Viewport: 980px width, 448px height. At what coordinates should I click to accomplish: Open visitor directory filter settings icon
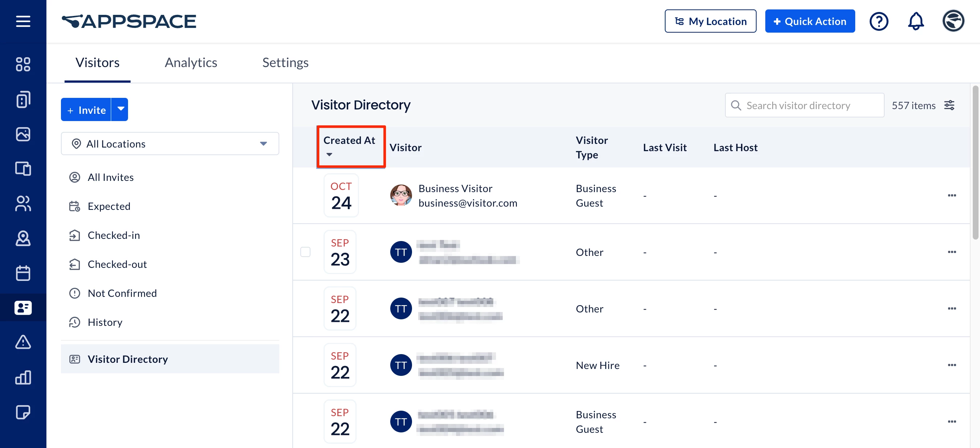click(949, 105)
